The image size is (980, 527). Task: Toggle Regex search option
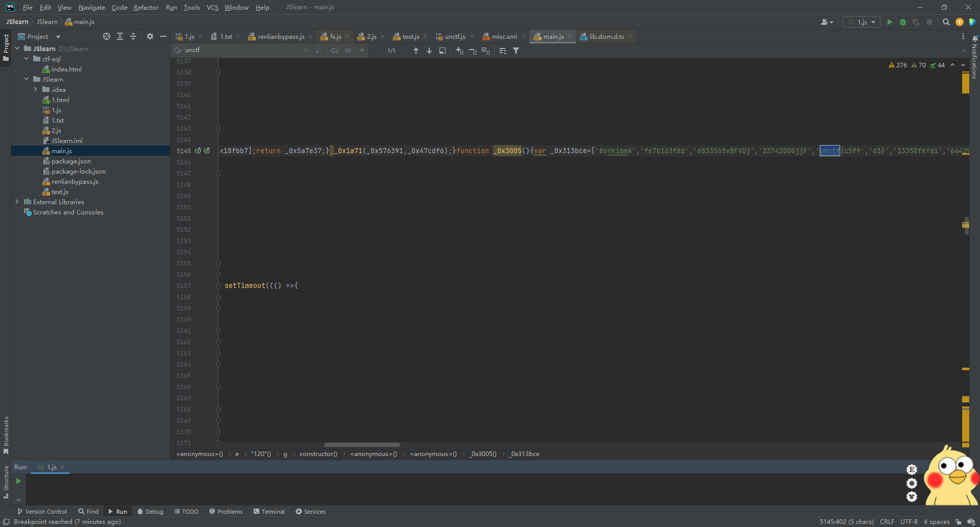pyautogui.click(x=361, y=51)
